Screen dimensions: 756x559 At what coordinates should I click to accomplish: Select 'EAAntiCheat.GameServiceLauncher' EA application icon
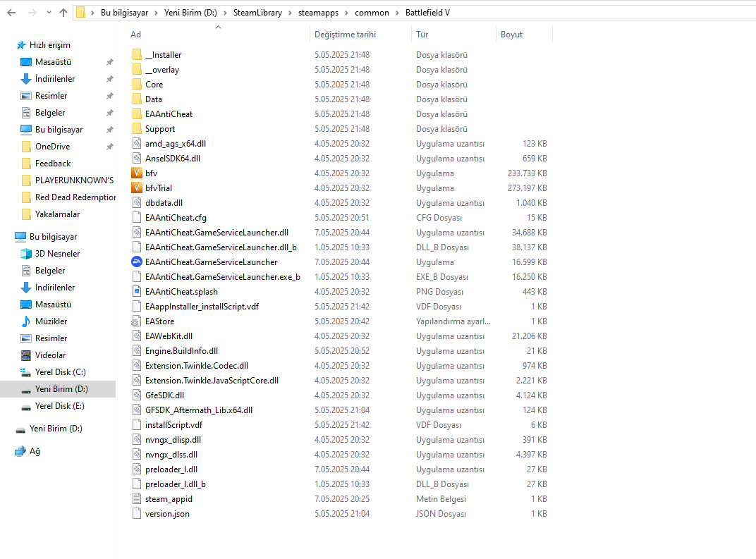[x=137, y=262]
